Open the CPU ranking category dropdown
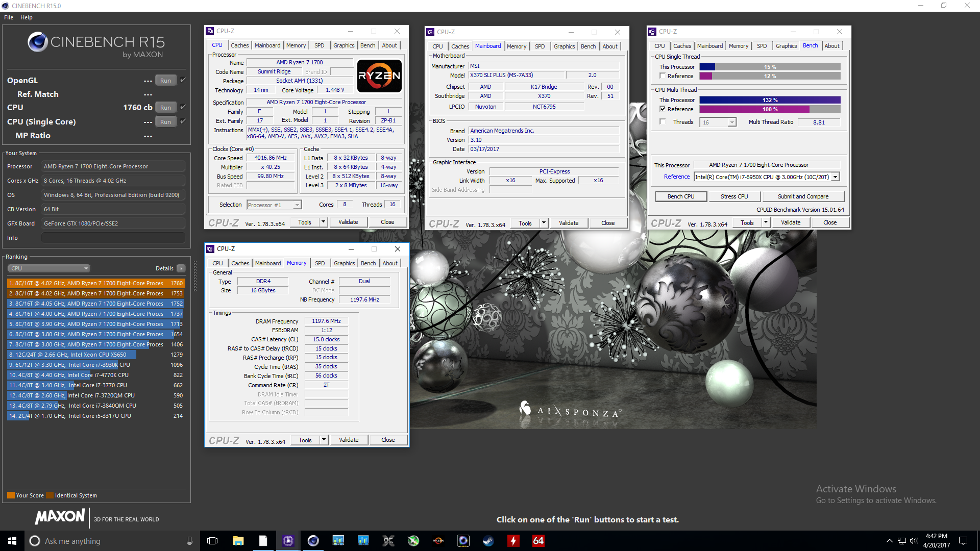The image size is (980, 551). pos(49,268)
